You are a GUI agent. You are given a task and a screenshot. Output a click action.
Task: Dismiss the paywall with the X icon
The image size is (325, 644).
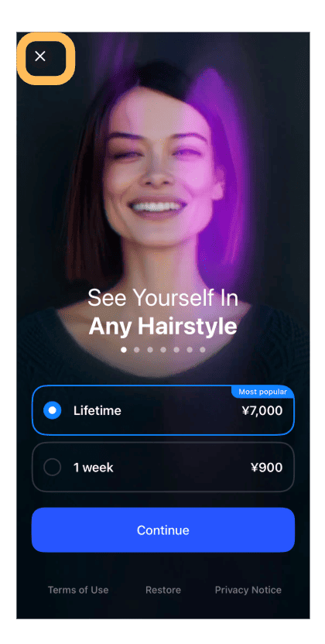39,57
